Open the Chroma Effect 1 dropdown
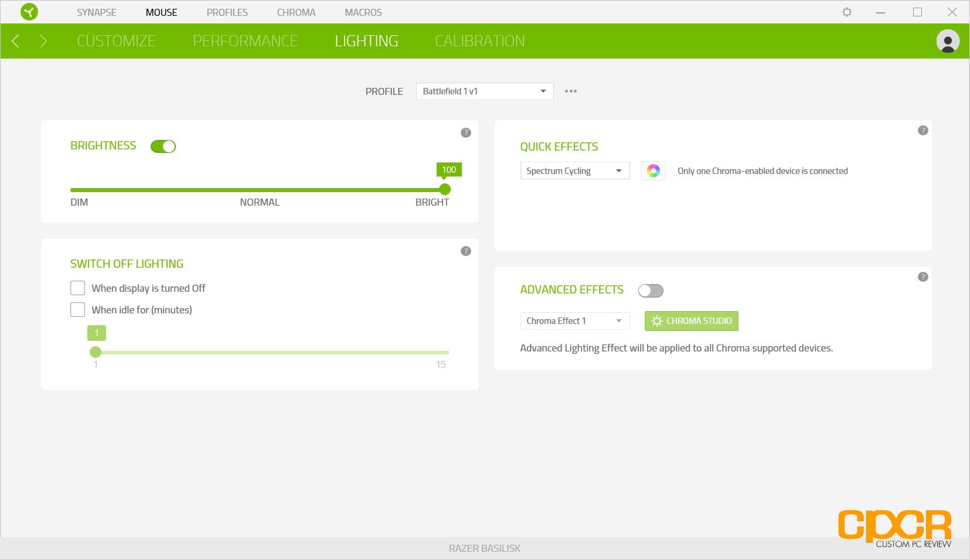This screenshot has height=560, width=970. pos(575,320)
